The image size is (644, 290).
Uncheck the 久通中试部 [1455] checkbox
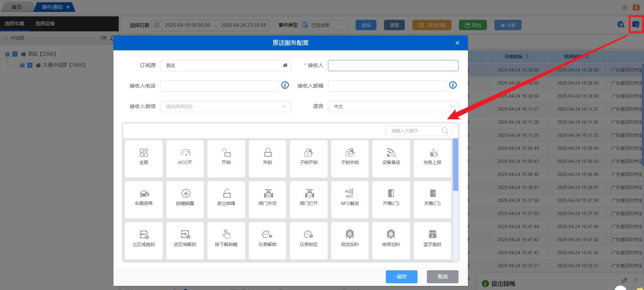(x=30, y=65)
